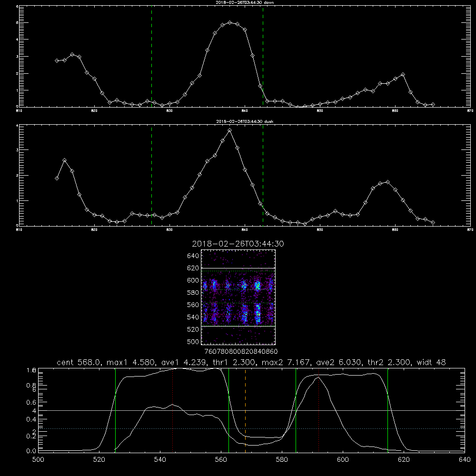This screenshot has height=476, width=476.
Task: Click the left green dashed line in dusk plot
Action: [x=151, y=175]
